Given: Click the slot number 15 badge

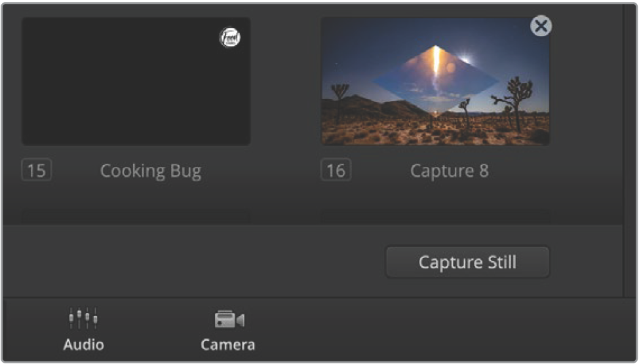Looking at the screenshot, I should point(37,171).
